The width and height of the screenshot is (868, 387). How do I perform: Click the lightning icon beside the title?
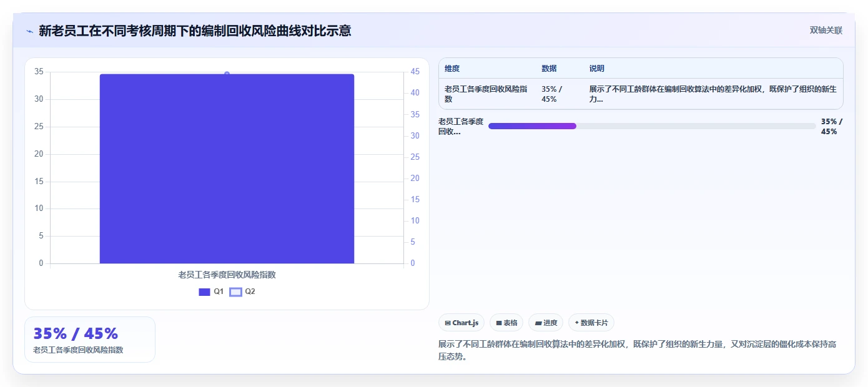tap(29, 31)
